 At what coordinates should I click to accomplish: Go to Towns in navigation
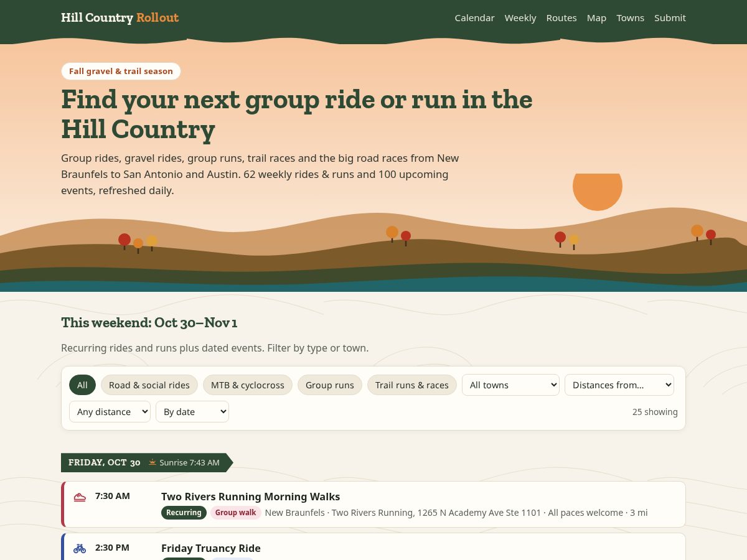[x=630, y=18]
